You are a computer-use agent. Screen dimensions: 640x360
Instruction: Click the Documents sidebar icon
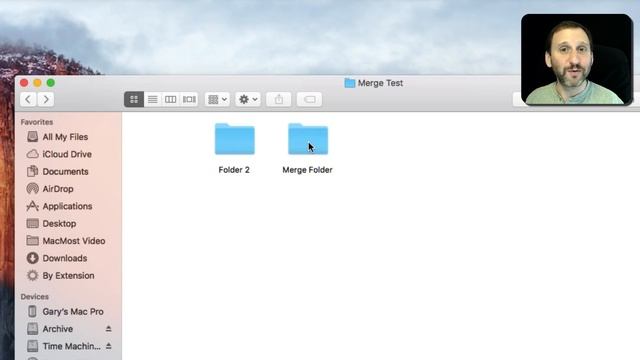point(33,171)
